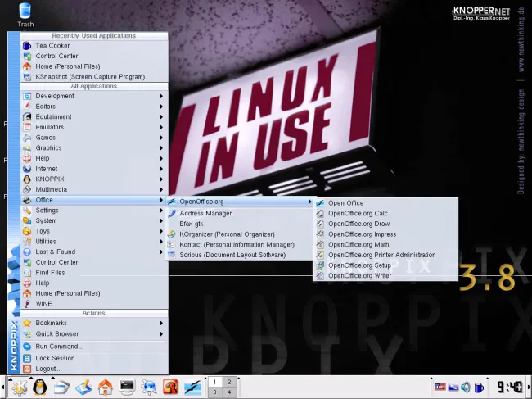Select Efax-gtk from Office submenu

239,224
